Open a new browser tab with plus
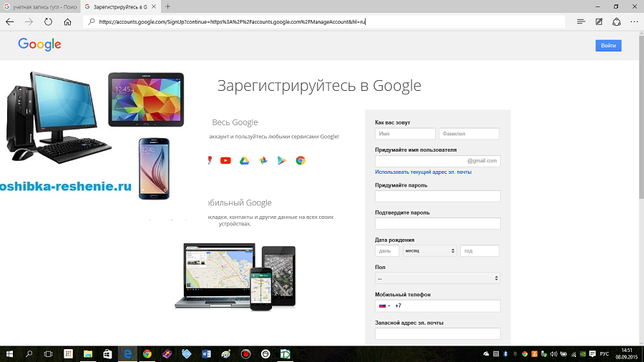Viewport: 644px width, 362px height. [x=167, y=6]
